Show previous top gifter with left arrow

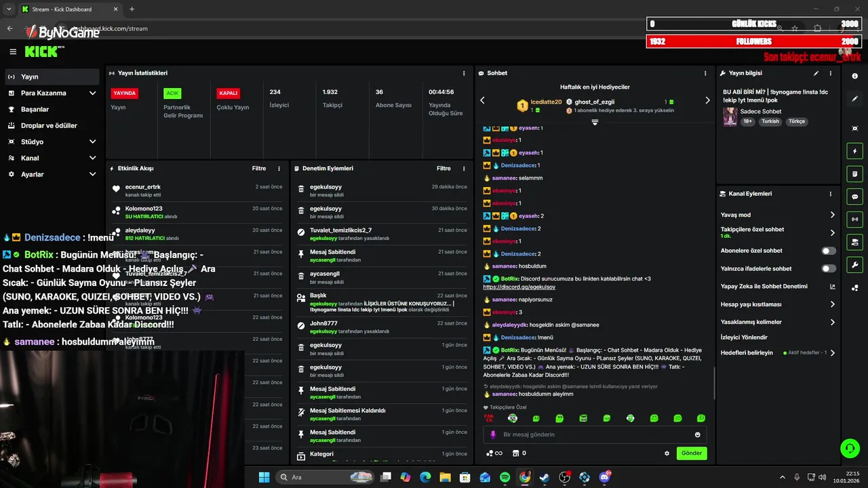point(482,100)
